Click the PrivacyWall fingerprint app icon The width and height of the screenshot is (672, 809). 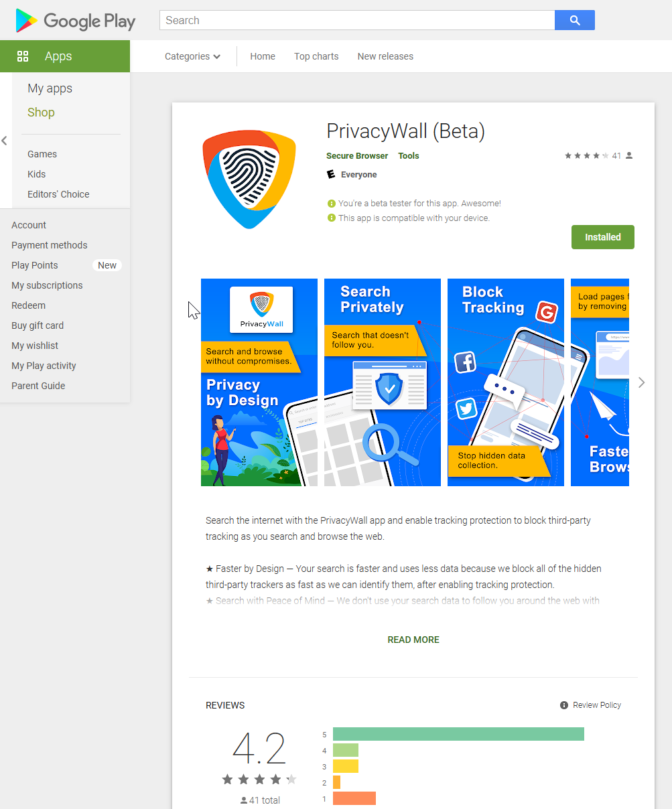pos(249,179)
